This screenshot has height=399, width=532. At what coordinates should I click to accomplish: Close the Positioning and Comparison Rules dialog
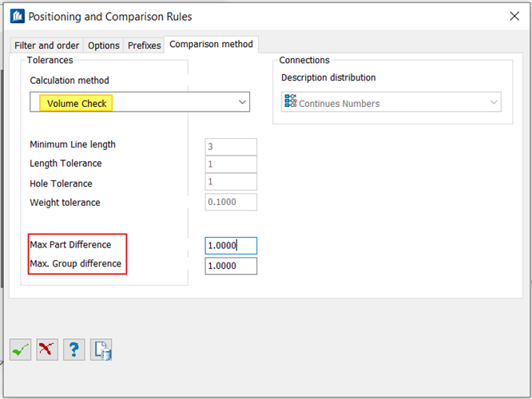tap(515, 16)
